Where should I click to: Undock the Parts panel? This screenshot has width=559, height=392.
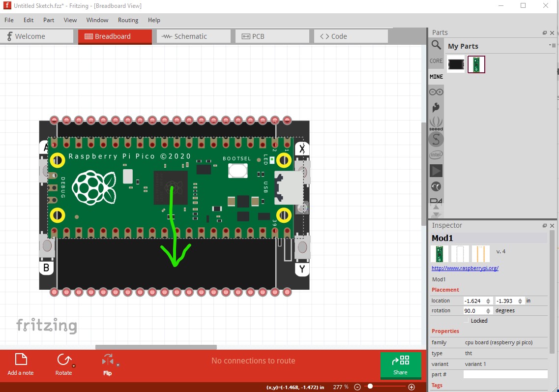[545, 33]
